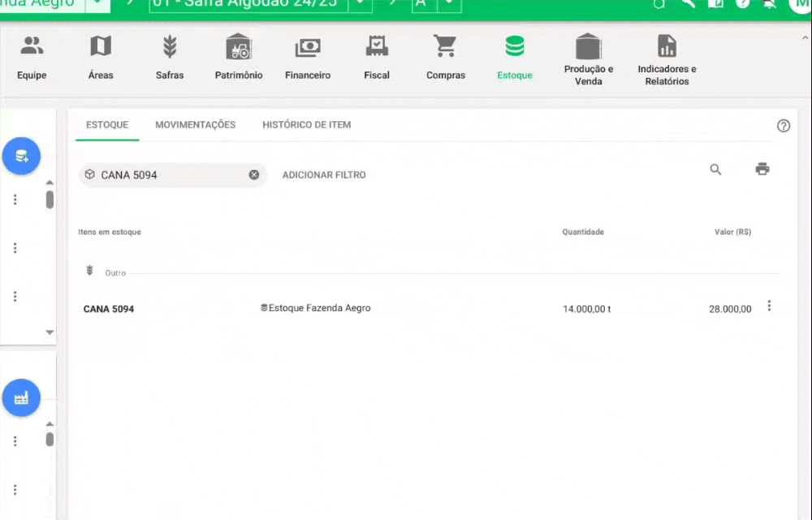Click the search magnifier icon

[715, 170]
